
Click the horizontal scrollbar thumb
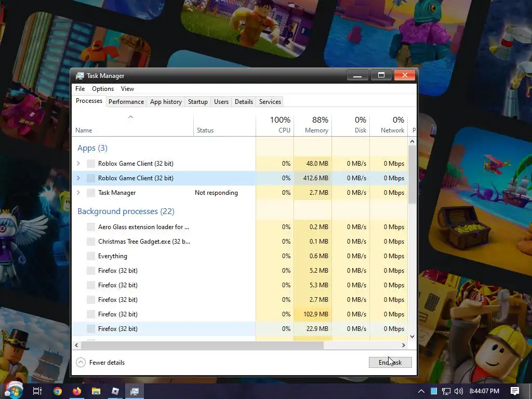click(x=202, y=345)
